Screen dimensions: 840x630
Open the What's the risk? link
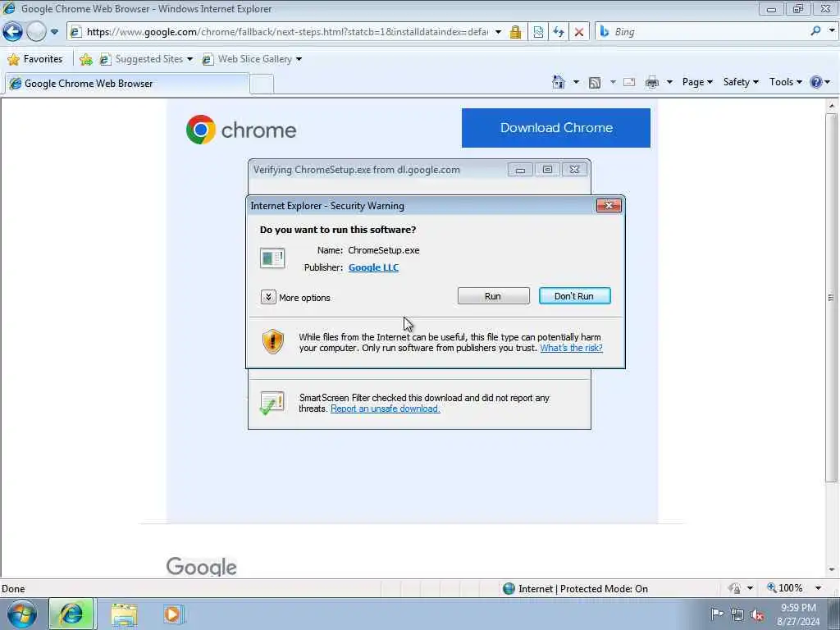[571, 348]
